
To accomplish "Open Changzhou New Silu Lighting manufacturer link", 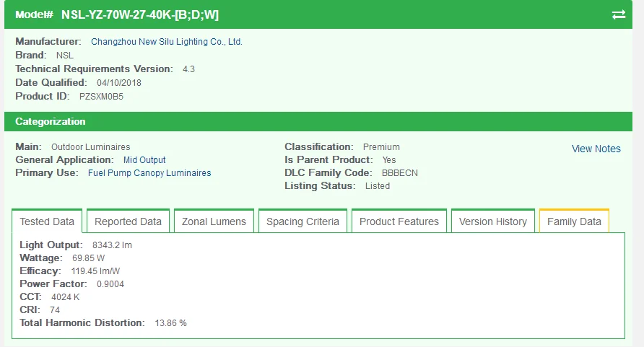I will (167, 42).
